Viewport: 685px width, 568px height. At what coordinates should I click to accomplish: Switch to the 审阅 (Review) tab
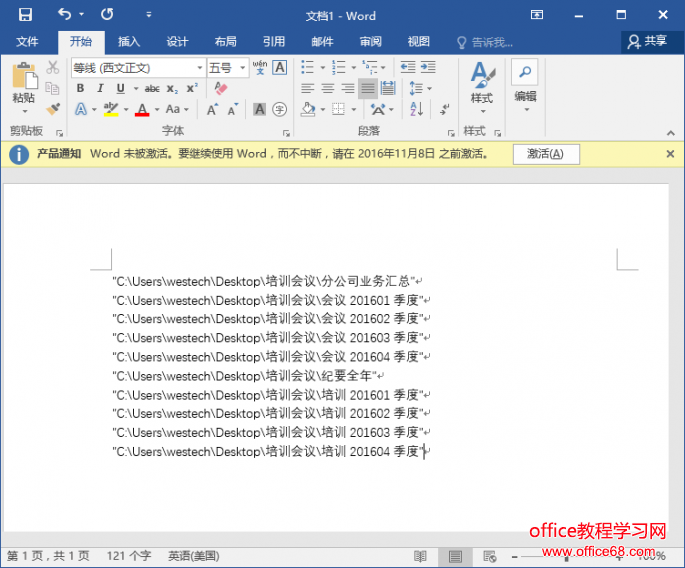pos(370,42)
